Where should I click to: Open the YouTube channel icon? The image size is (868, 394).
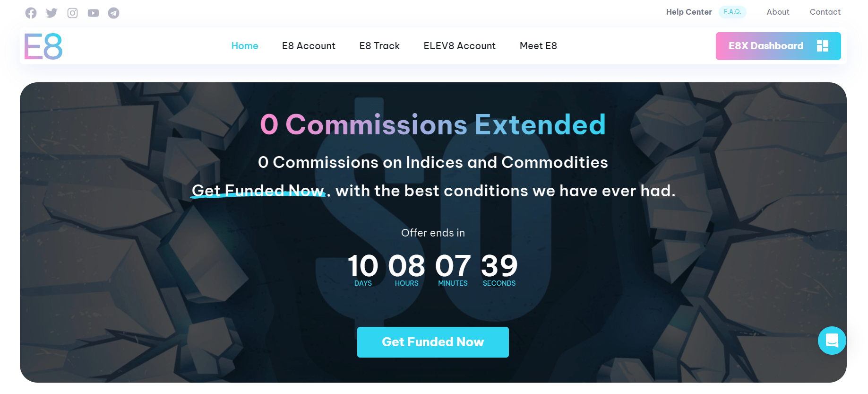tap(93, 13)
